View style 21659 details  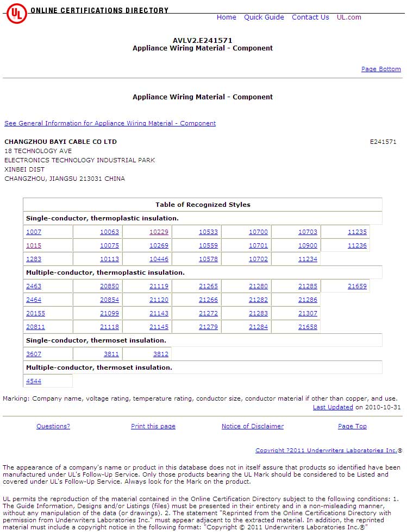pos(357,286)
